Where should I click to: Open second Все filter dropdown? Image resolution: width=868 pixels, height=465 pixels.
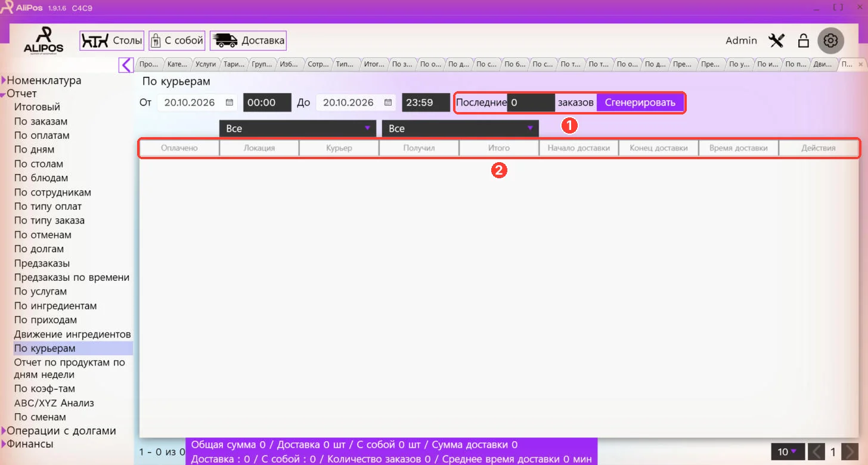460,128
